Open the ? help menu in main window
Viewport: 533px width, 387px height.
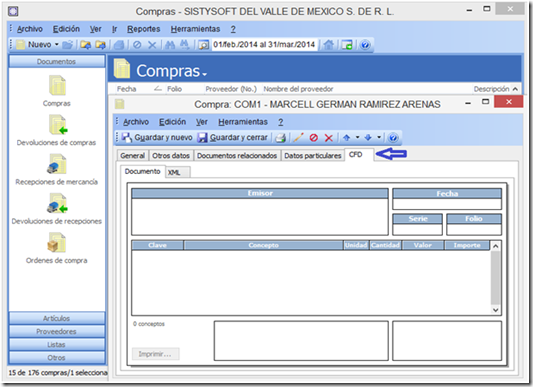[x=233, y=29]
